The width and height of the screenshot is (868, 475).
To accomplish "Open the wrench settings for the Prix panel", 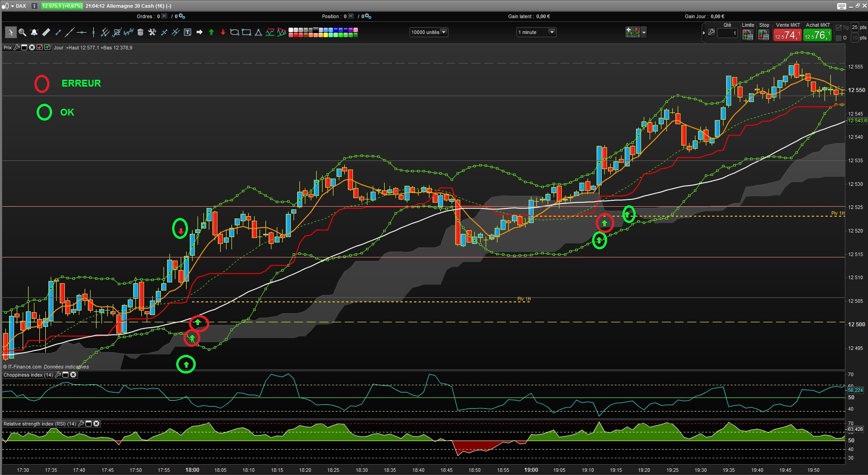I will [x=16, y=47].
